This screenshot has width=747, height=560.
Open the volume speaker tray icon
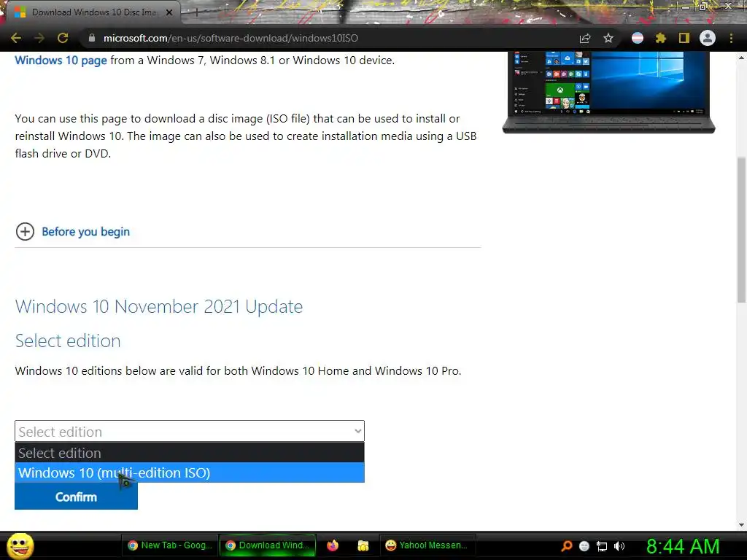(x=619, y=546)
